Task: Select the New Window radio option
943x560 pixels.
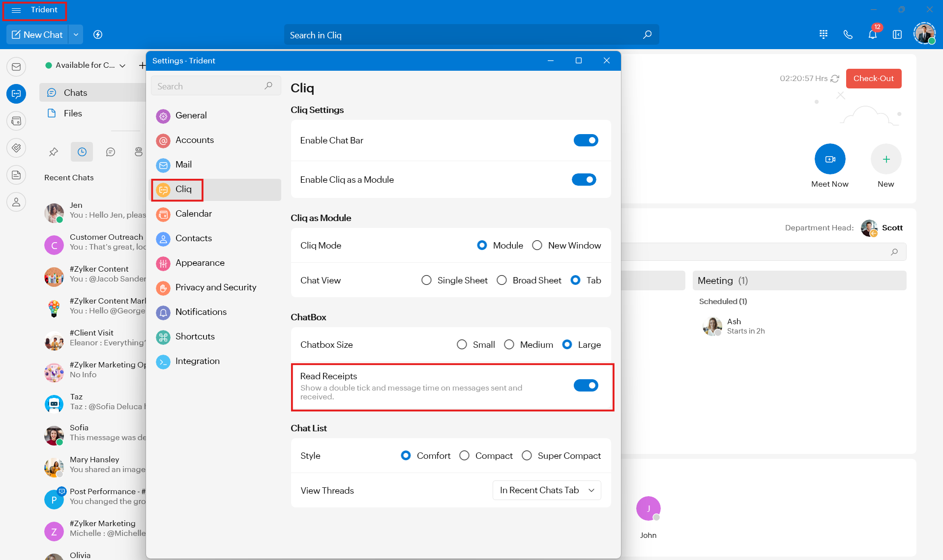Action: pyautogui.click(x=537, y=246)
